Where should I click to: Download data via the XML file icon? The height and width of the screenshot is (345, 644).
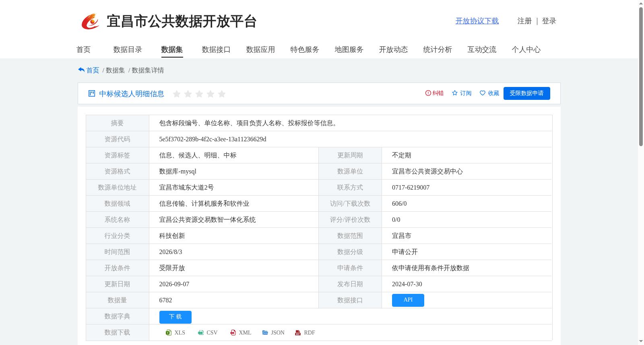coord(233,333)
